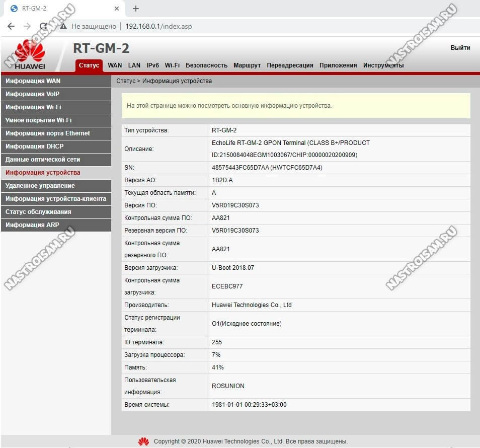Open a new browser tab
480x448 pixels.
135,9
